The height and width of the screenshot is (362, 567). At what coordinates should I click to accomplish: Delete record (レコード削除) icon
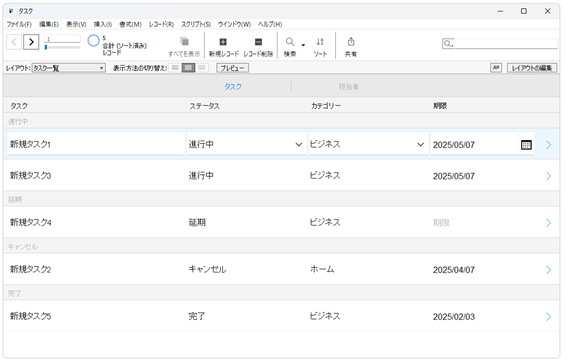(x=258, y=42)
